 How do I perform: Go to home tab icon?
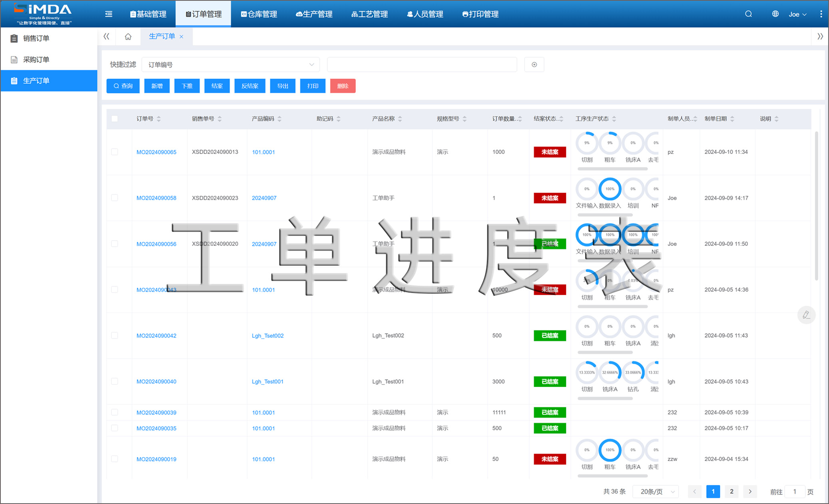click(x=128, y=37)
